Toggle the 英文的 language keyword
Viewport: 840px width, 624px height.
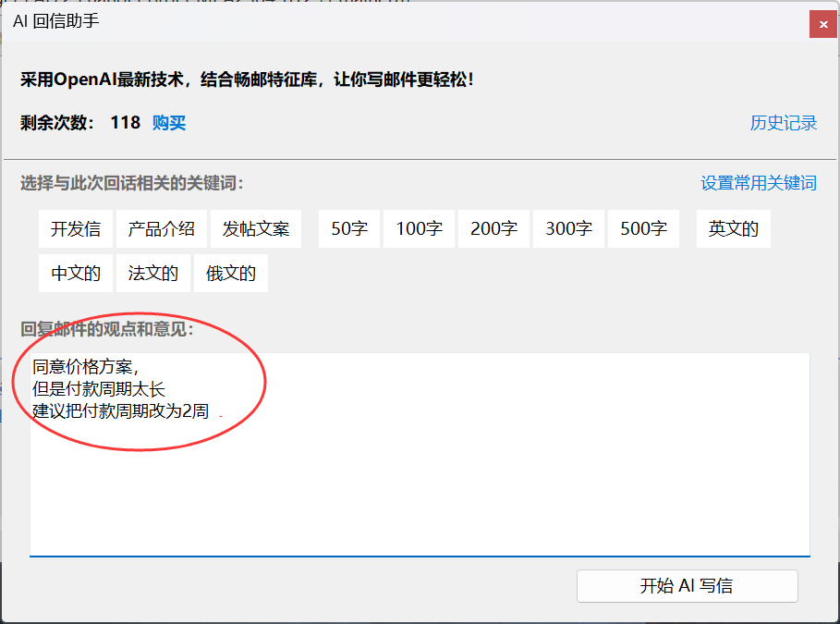tap(734, 229)
